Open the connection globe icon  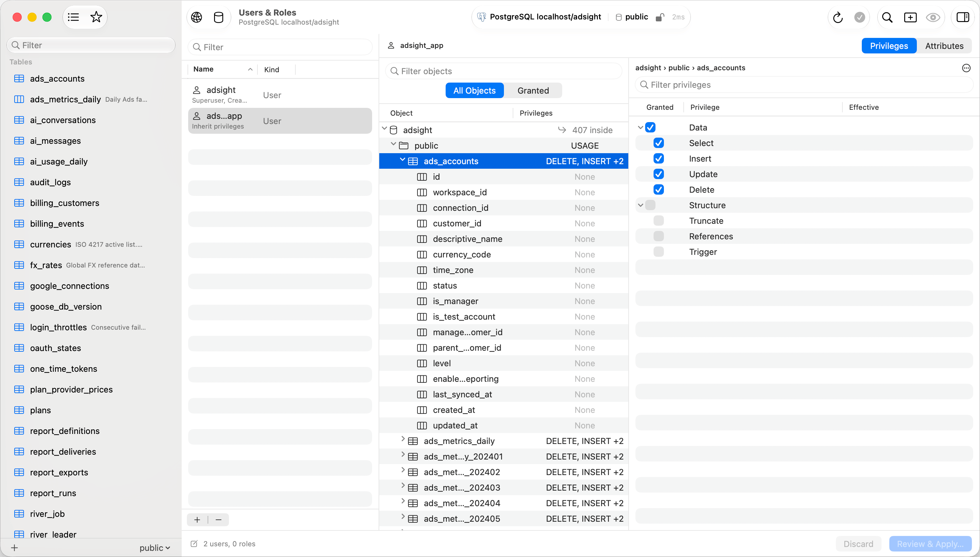197,17
